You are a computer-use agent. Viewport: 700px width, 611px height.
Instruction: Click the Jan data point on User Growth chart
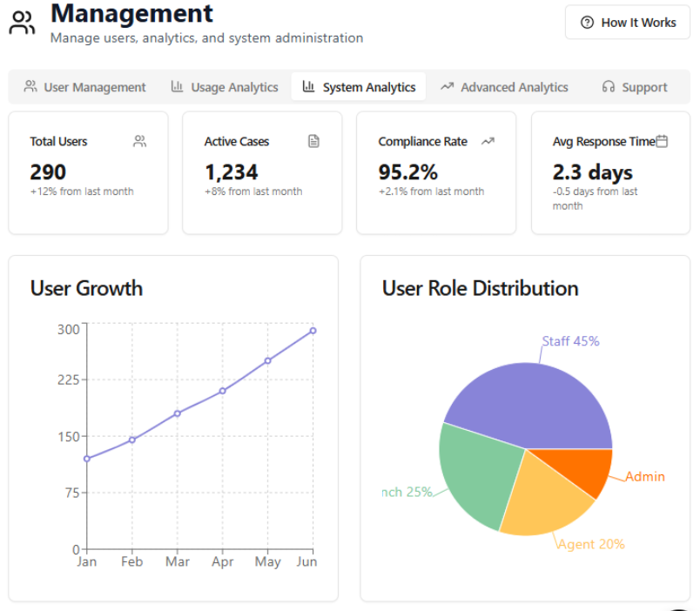tap(87, 459)
